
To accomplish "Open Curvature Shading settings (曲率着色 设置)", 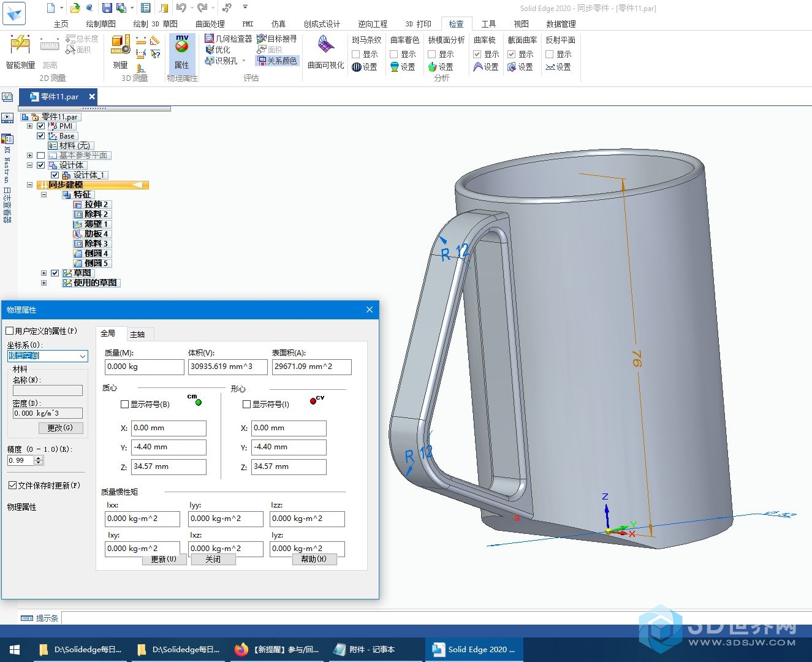I will coord(403,67).
